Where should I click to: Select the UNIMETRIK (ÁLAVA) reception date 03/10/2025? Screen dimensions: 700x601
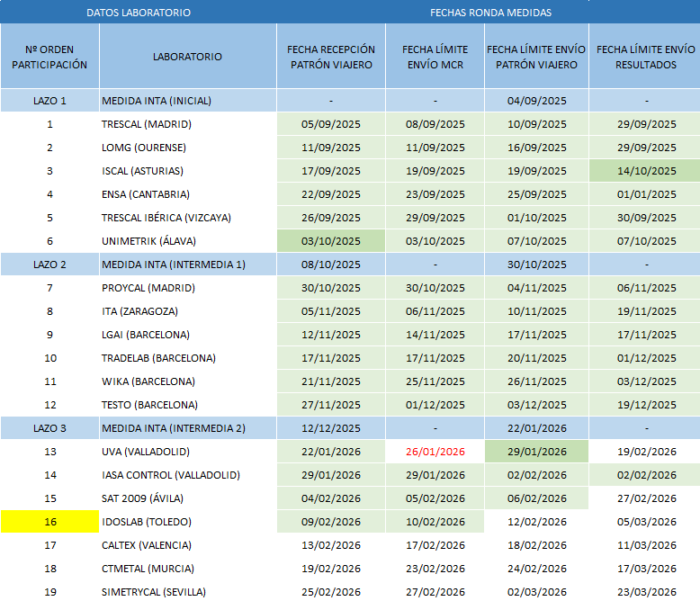tap(331, 241)
